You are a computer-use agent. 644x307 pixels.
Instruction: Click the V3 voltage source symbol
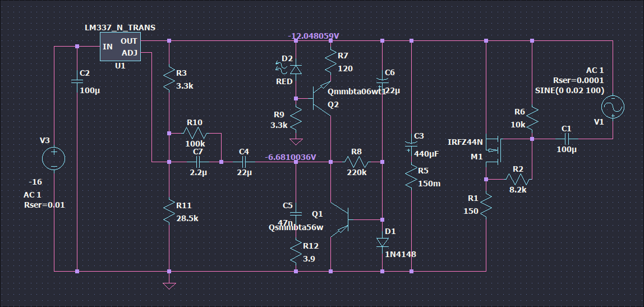point(54,159)
